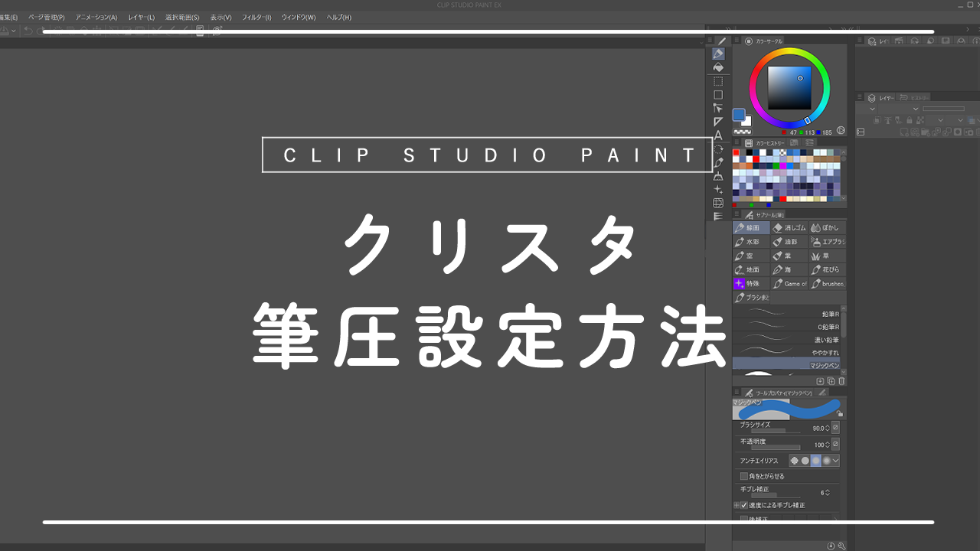Open brush size dynamics settings button
The image size is (980, 551).
pos(835,428)
